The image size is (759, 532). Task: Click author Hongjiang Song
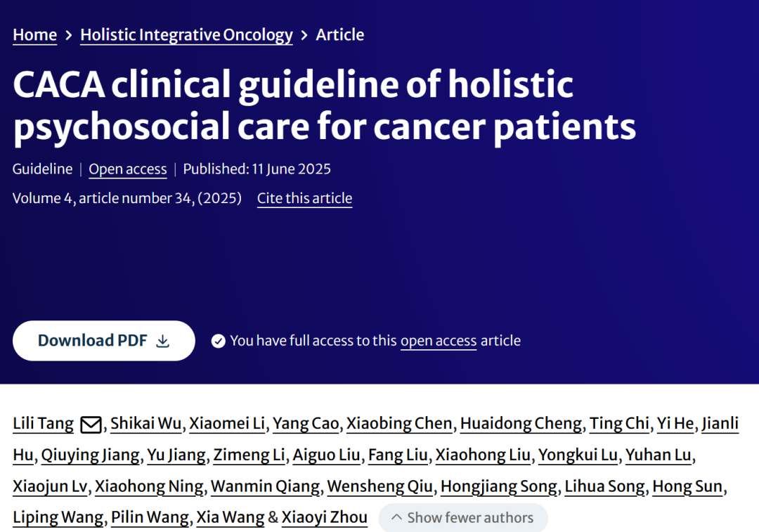[498, 486]
